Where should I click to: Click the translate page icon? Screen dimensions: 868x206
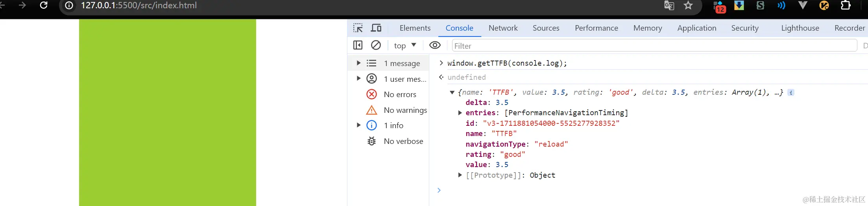click(x=669, y=6)
